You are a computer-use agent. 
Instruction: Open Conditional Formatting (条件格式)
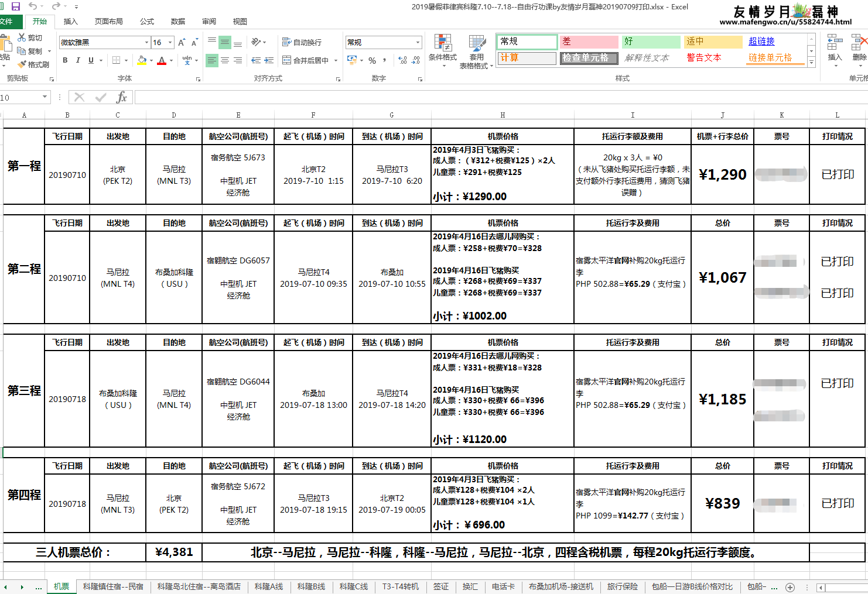tap(443, 50)
